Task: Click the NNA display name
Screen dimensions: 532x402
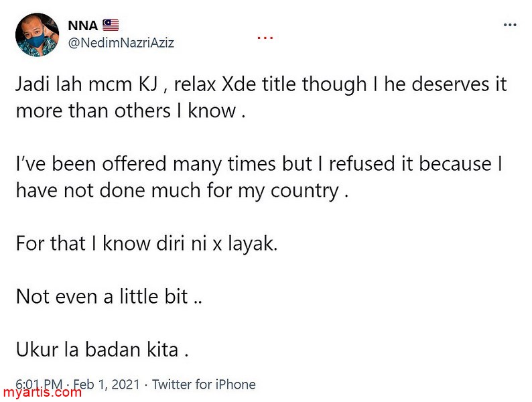Action: pyautogui.click(x=83, y=26)
